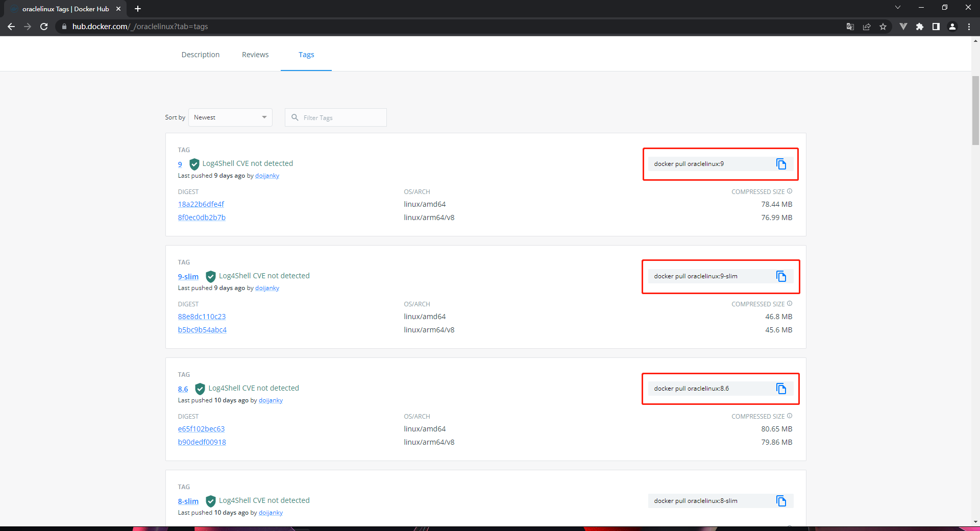Close the oraclelinux Tags tab
This screenshot has width=980, height=531.
(x=118, y=9)
